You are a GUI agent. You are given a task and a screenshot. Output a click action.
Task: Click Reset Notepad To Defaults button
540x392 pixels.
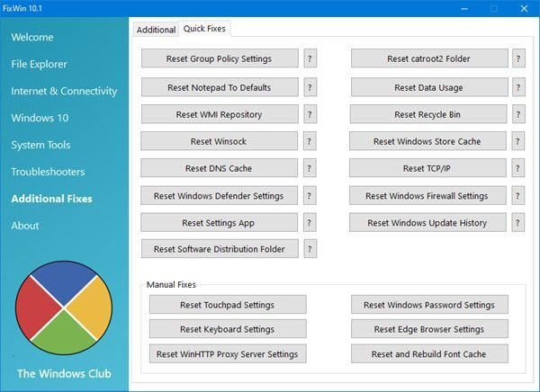220,87
